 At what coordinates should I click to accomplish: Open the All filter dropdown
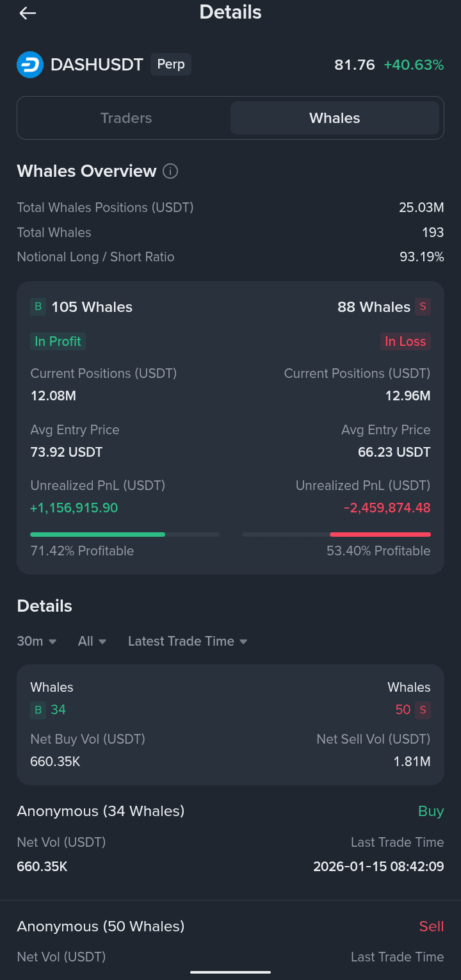coord(92,641)
